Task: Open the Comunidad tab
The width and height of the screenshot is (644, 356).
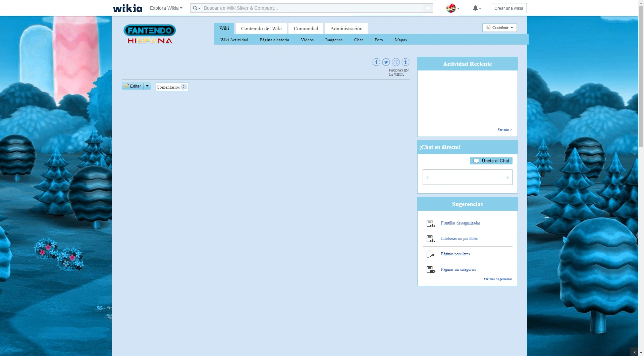Action: 306,29
